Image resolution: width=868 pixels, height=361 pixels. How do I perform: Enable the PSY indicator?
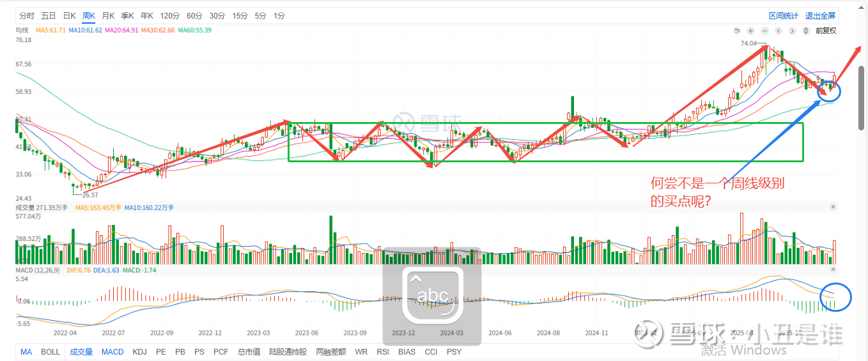point(454,351)
